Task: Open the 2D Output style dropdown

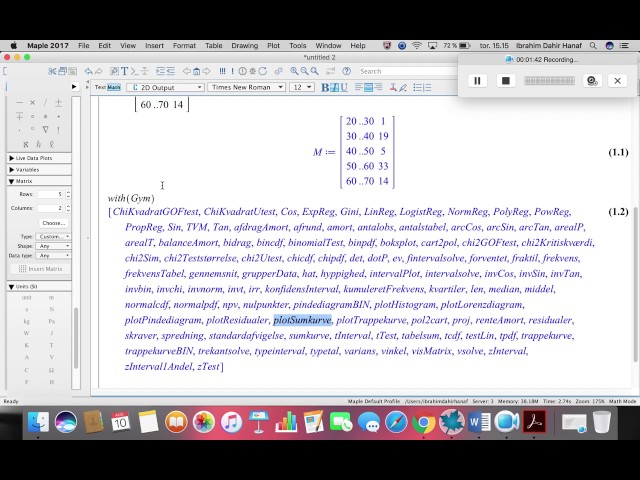Action: pyautogui.click(x=165, y=87)
